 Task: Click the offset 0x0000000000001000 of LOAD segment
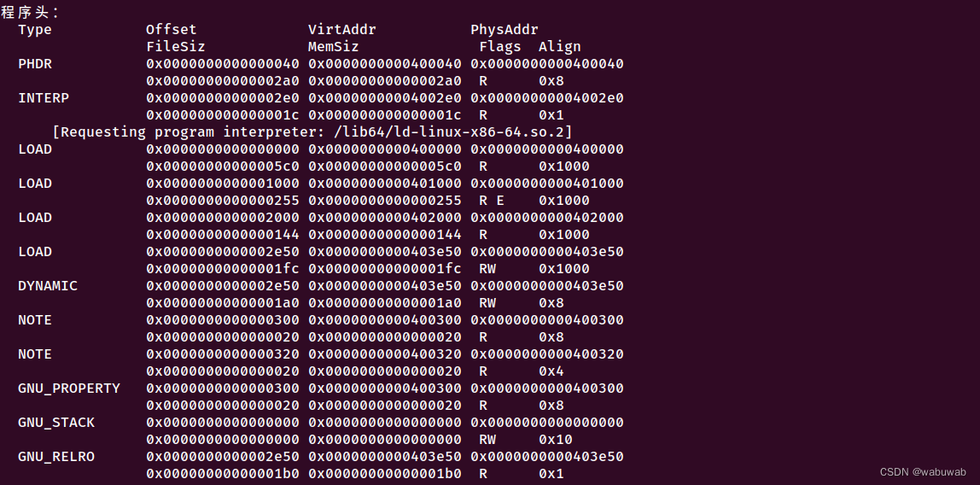click(x=223, y=183)
